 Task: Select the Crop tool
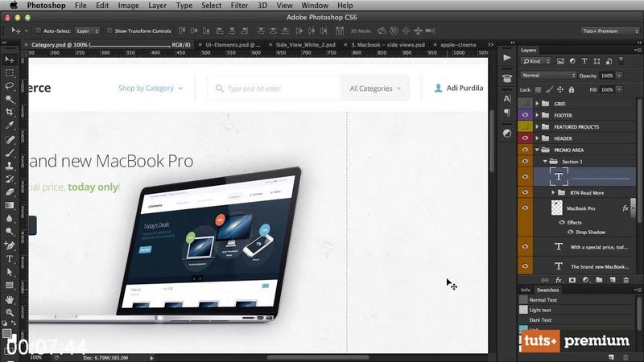(9, 112)
